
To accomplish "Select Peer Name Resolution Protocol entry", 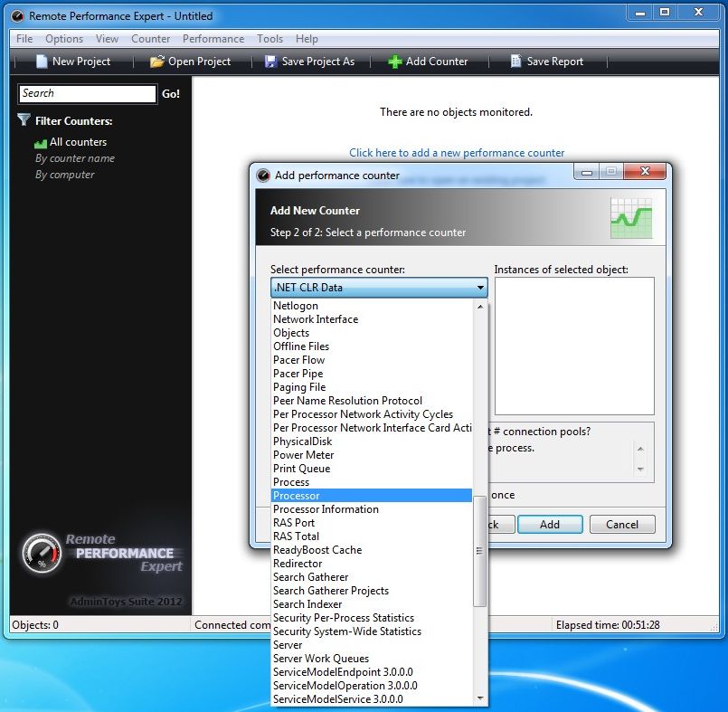I will 372,401.
